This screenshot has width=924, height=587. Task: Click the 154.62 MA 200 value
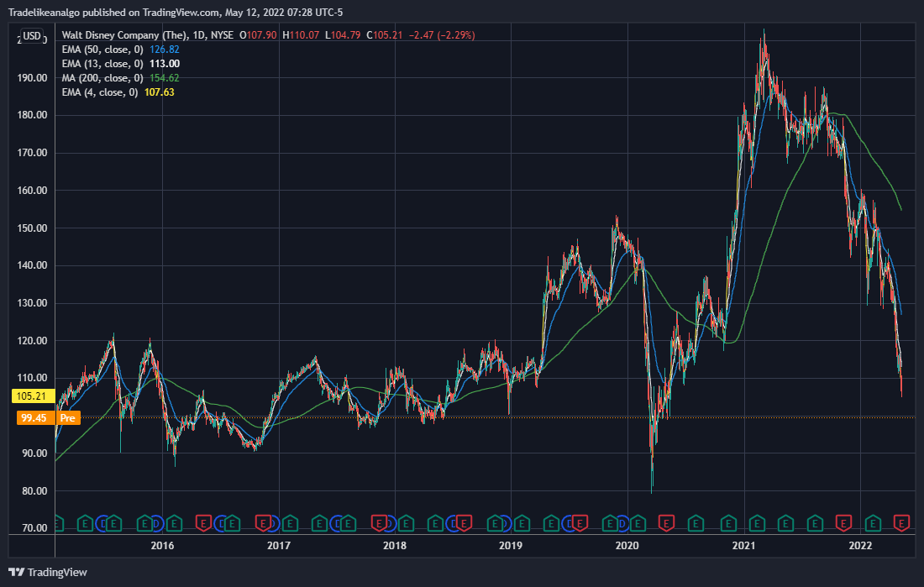(165, 78)
